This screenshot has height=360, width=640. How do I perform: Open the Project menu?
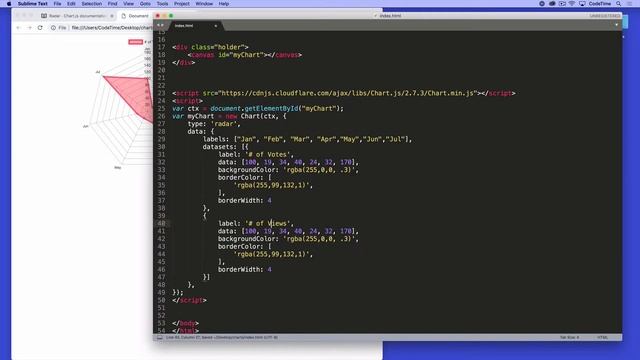tap(182, 4)
